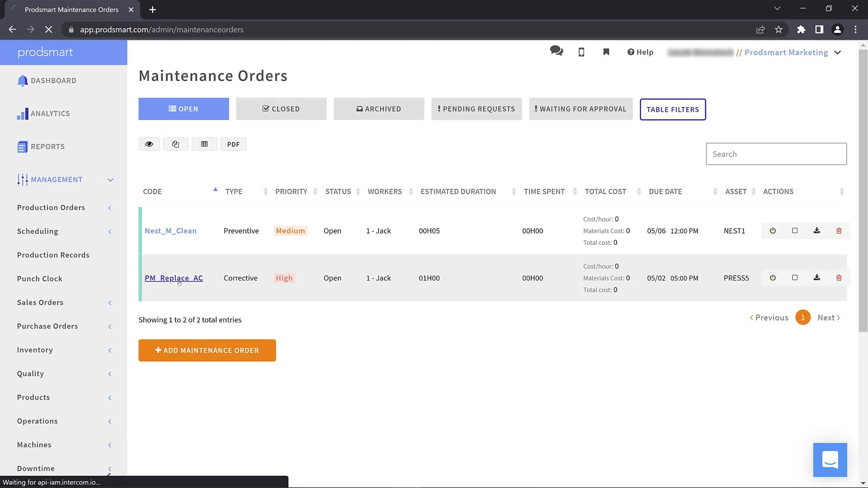
Task: Open the PM_Replace_AC order link
Action: (x=174, y=278)
